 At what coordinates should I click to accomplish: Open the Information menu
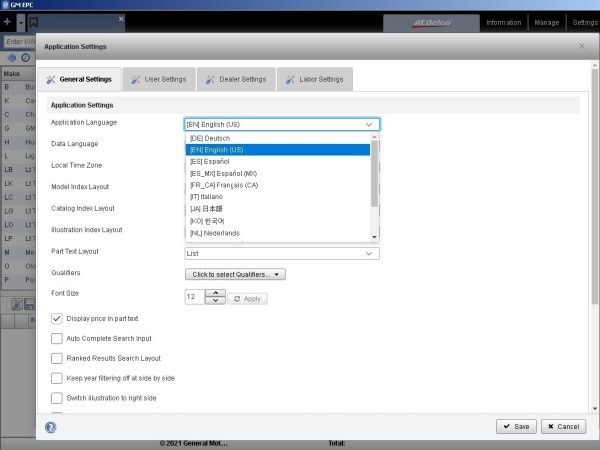pyautogui.click(x=504, y=23)
